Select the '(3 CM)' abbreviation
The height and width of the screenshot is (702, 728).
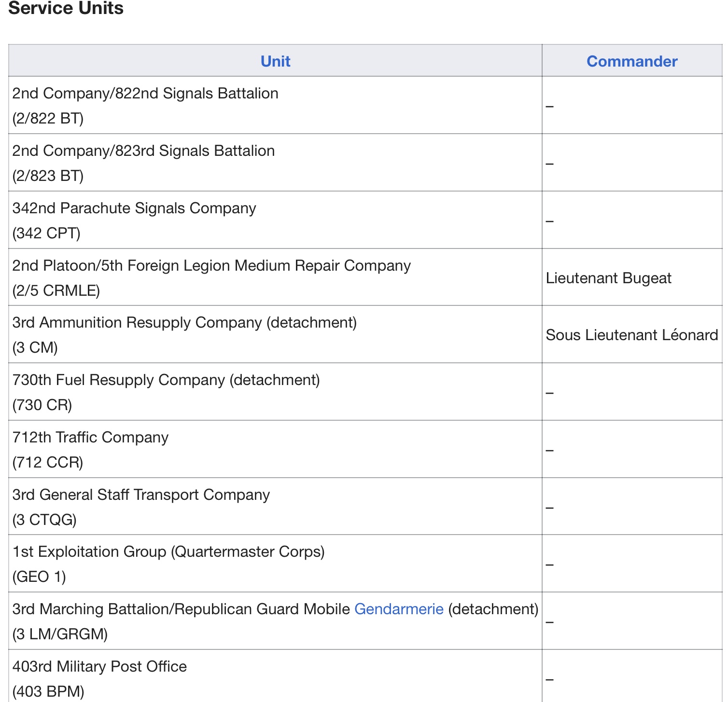tap(35, 347)
